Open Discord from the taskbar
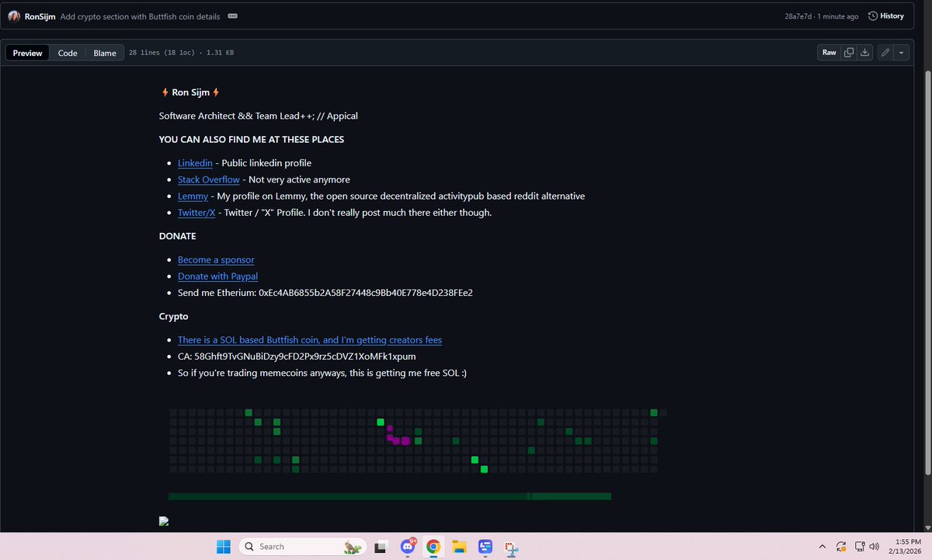The image size is (932, 560). coord(407,546)
